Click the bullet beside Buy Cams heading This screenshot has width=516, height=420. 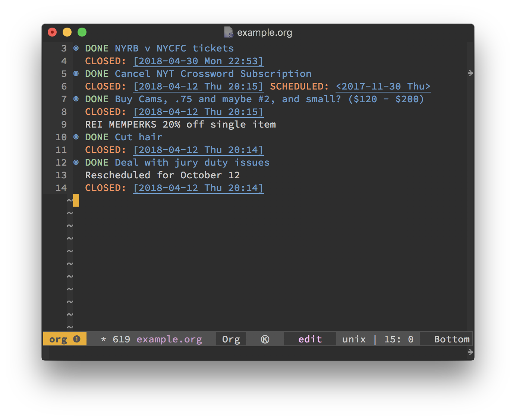(x=76, y=99)
